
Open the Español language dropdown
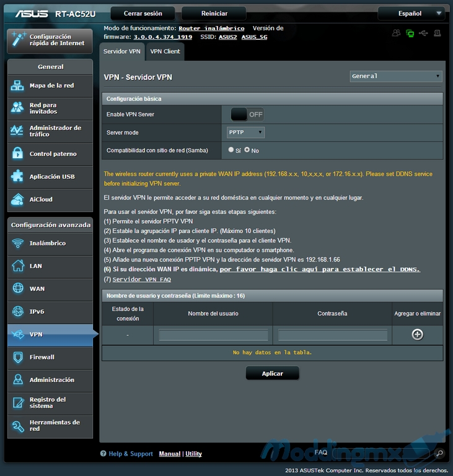point(411,13)
